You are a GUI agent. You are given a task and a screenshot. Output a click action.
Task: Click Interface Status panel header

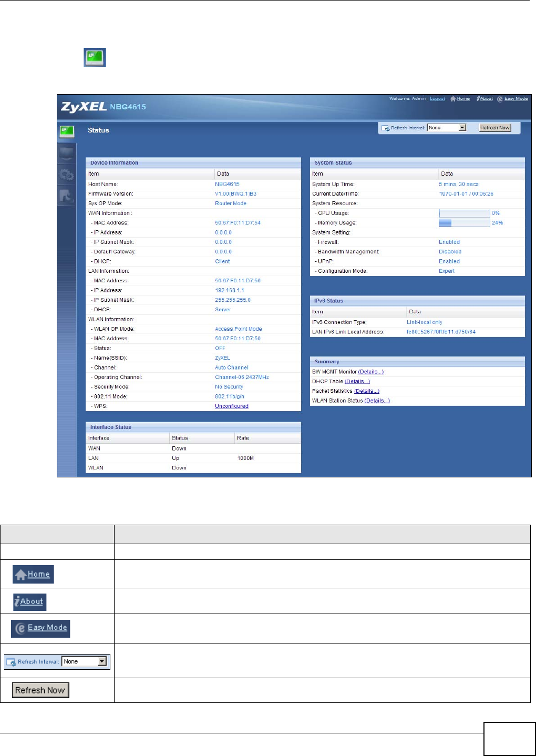point(193,427)
